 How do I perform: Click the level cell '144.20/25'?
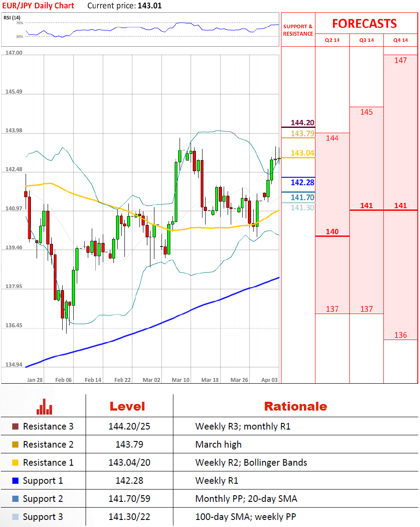(x=129, y=426)
